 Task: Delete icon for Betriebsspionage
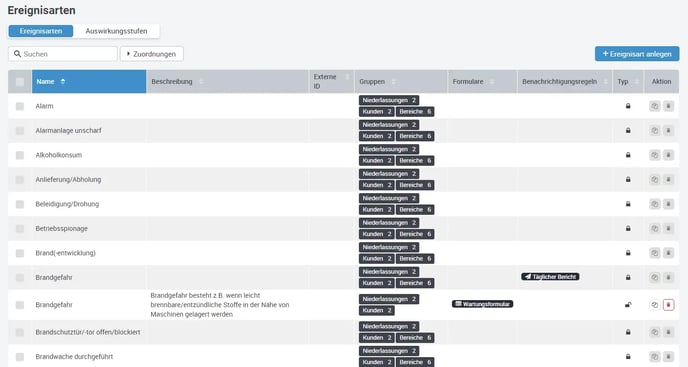[668, 228]
